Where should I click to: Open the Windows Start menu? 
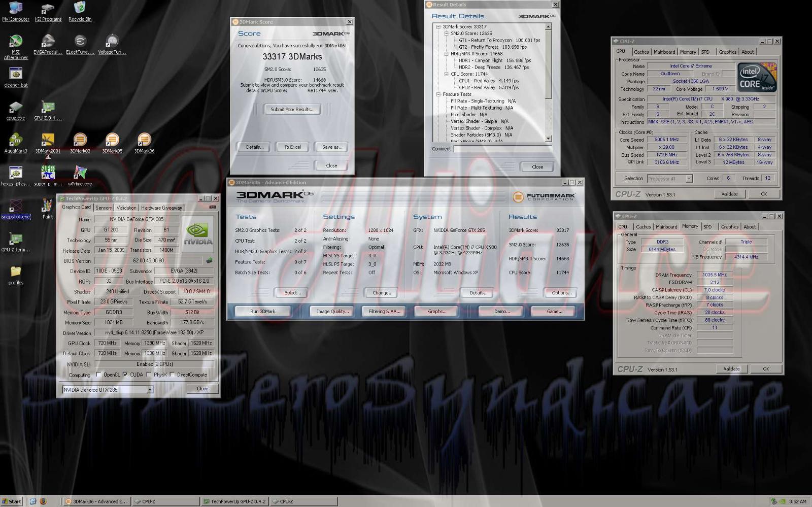[12, 501]
